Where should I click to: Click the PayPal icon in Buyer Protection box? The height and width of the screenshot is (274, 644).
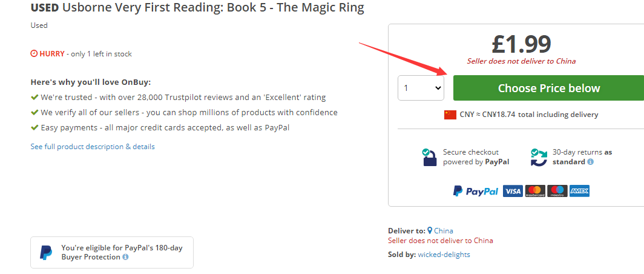tap(46, 252)
